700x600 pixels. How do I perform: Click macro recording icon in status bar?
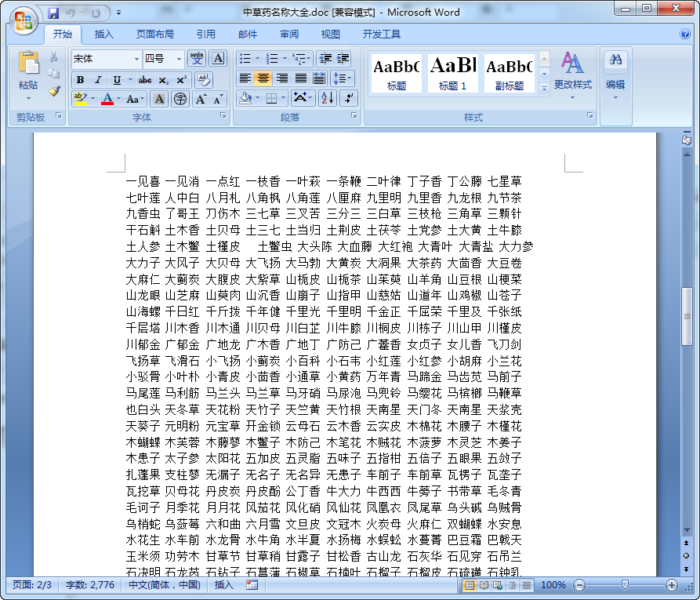click(x=252, y=585)
